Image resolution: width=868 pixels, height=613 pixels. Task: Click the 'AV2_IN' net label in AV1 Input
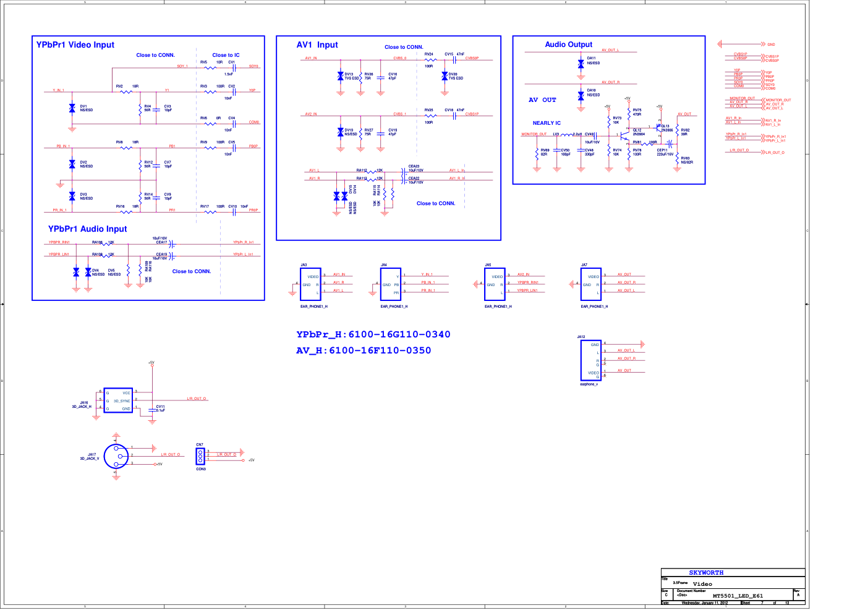point(311,114)
